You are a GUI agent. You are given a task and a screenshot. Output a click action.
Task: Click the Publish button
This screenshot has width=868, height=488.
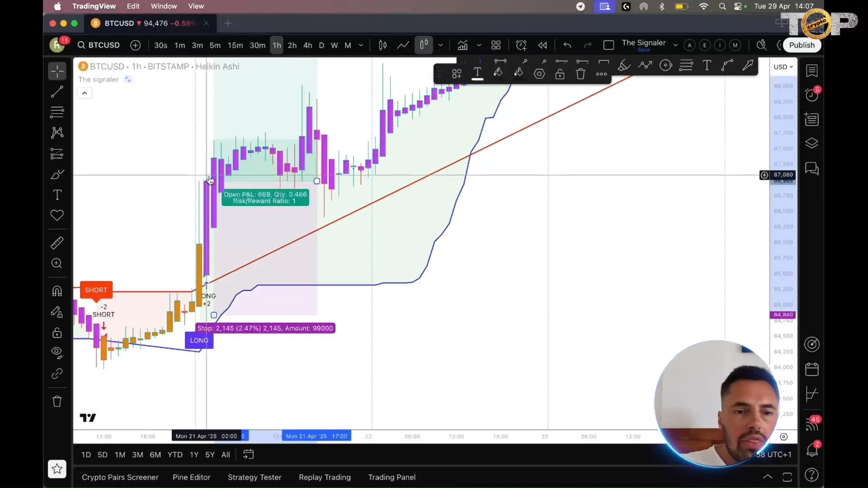point(802,45)
